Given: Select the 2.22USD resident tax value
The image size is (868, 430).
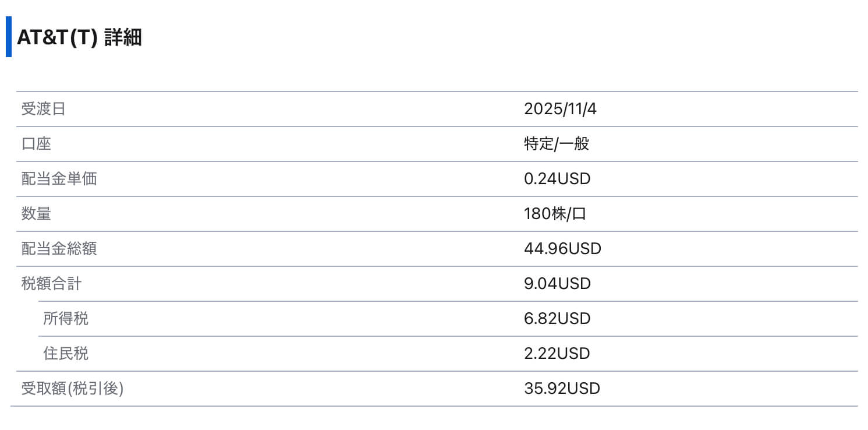Looking at the screenshot, I should click(557, 354).
